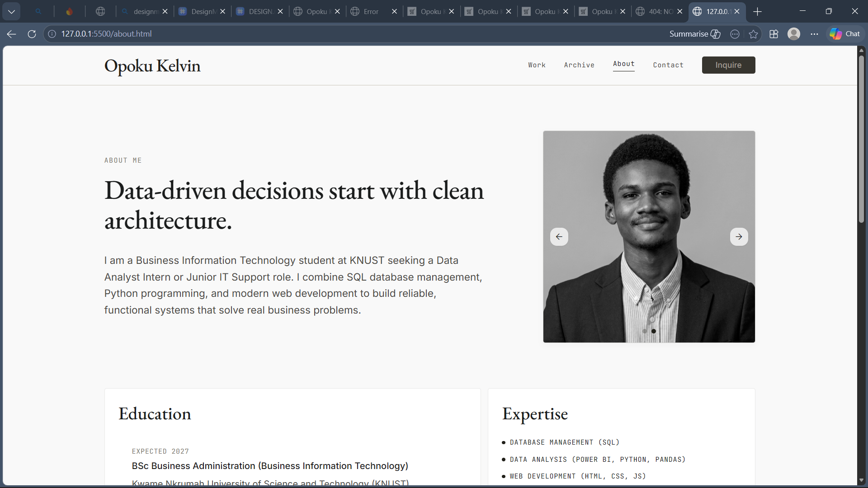The width and height of the screenshot is (868, 488).
Task: Open Copilot Chat button
Action: pyautogui.click(x=845, y=34)
